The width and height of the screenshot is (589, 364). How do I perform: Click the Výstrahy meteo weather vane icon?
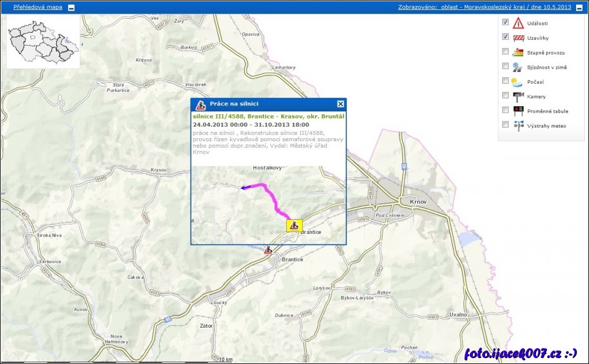[x=518, y=125]
